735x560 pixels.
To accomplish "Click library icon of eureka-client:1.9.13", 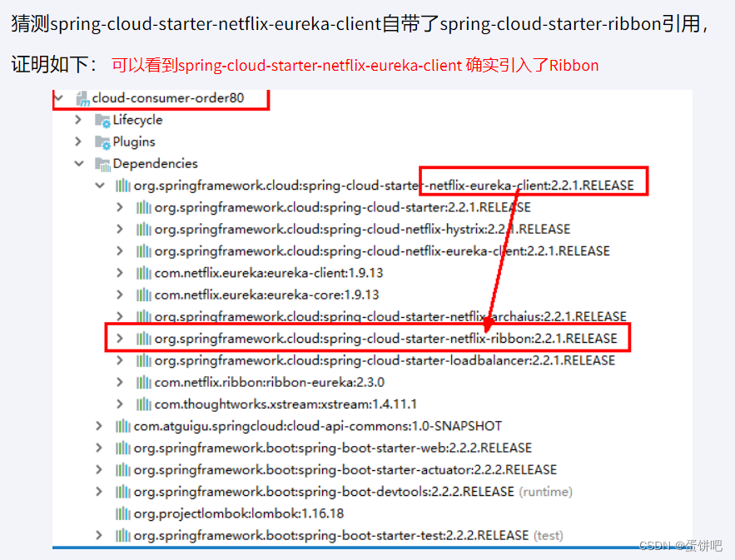I will point(143,273).
